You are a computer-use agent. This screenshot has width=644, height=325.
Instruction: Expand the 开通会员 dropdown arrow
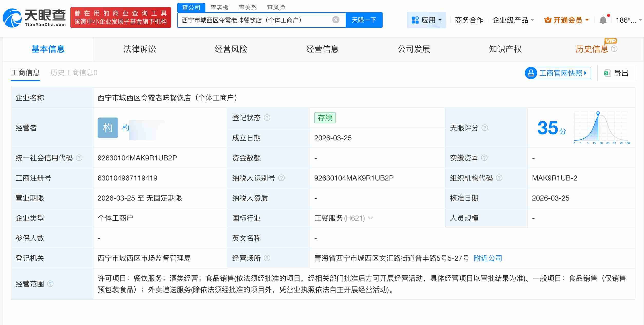point(587,20)
